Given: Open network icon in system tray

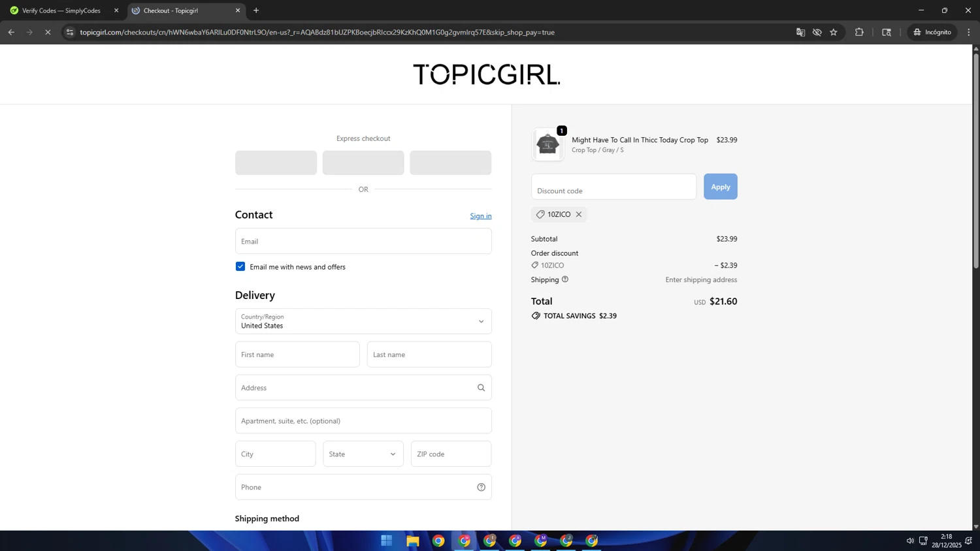Looking at the screenshot, I should (x=923, y=541).
